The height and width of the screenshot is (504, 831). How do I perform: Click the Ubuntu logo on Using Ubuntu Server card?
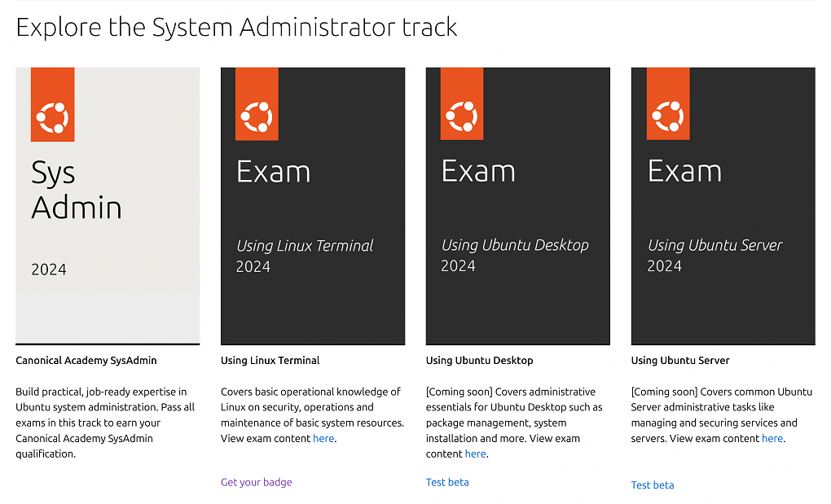point(668,116)
